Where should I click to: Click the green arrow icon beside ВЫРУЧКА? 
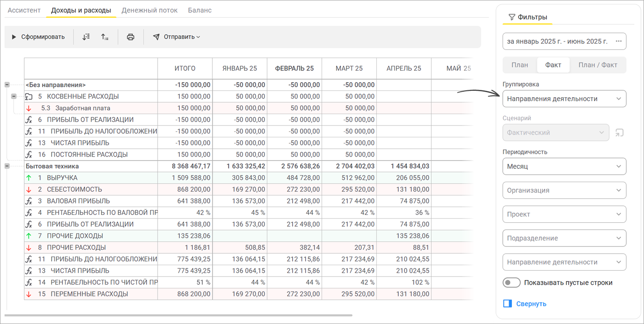tap(29, 178)
